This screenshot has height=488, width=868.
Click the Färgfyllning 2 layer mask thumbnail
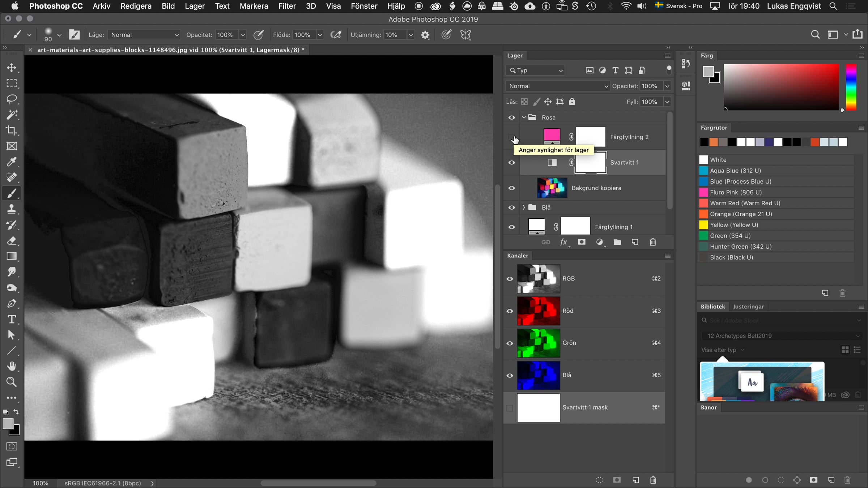pos(590,137)
